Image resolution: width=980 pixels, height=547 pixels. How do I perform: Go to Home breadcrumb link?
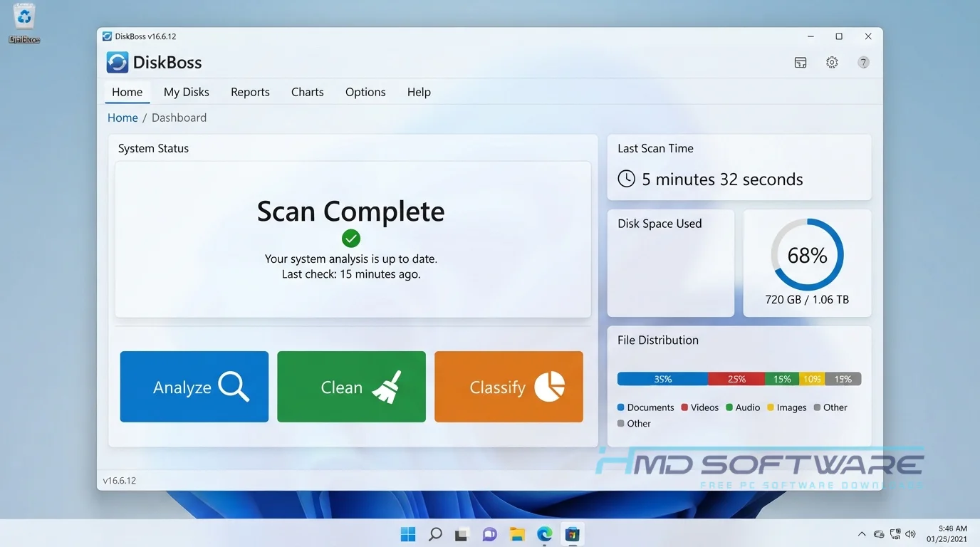point(123,118)
